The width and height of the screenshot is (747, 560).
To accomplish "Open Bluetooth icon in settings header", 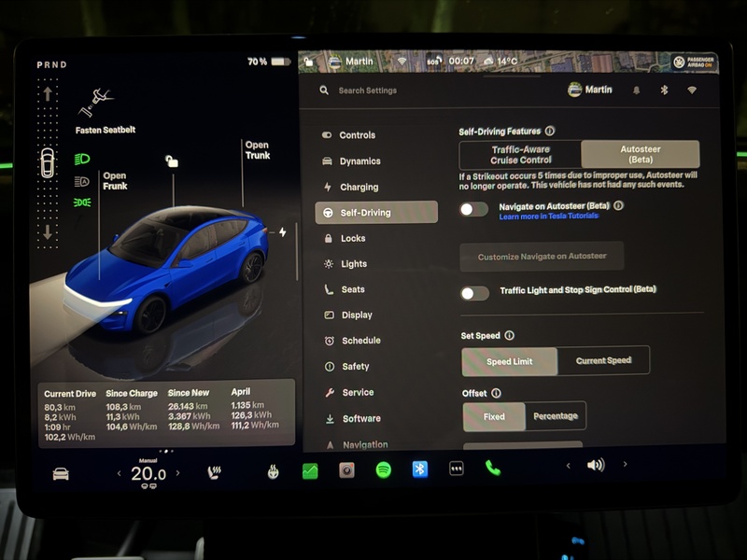I will point(664,90).
